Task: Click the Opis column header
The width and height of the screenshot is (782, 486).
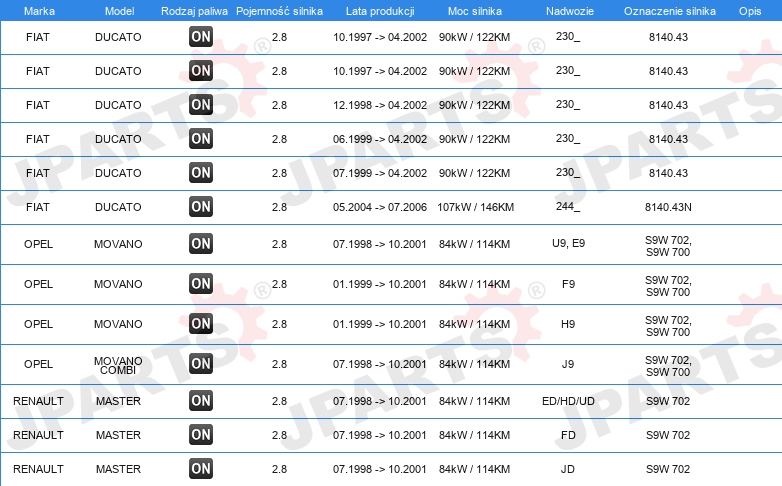Action: tap(750, 11)
